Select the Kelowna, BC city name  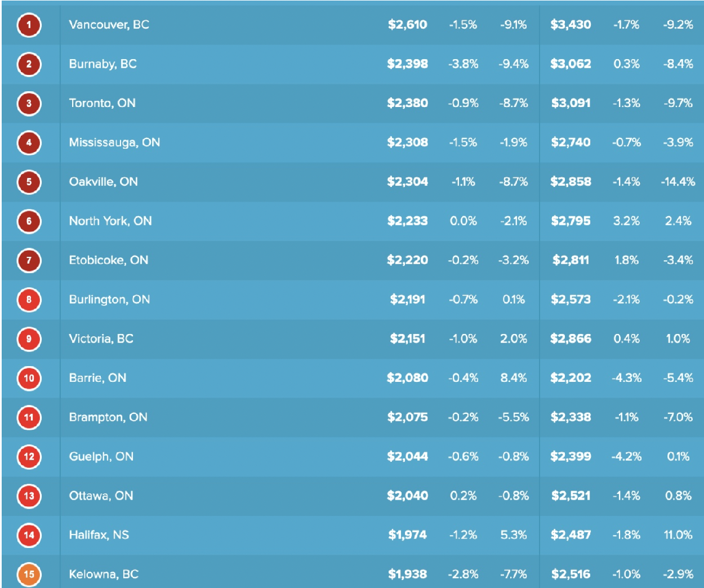click(x=104, y=574)
